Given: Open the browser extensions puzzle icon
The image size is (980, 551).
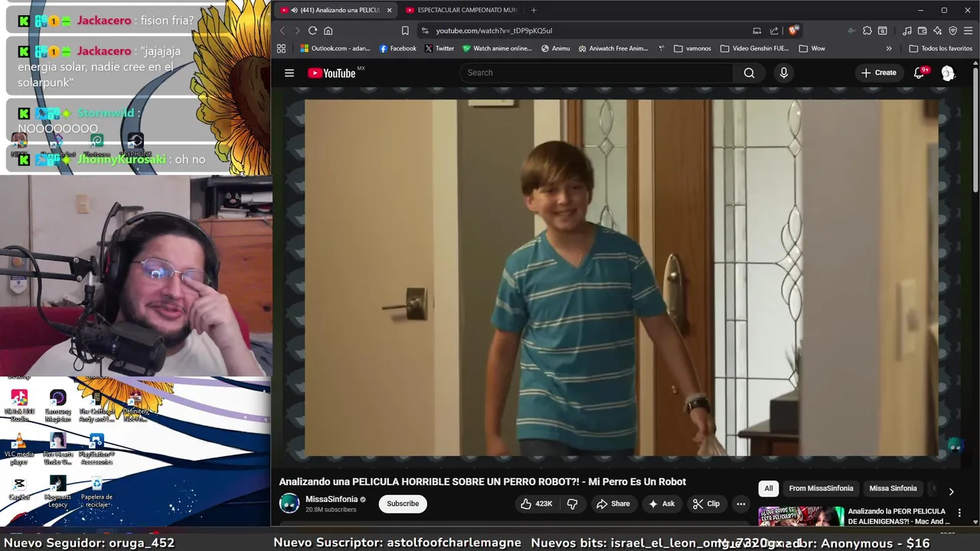Looking at the screenshot, I should (867, 31).
